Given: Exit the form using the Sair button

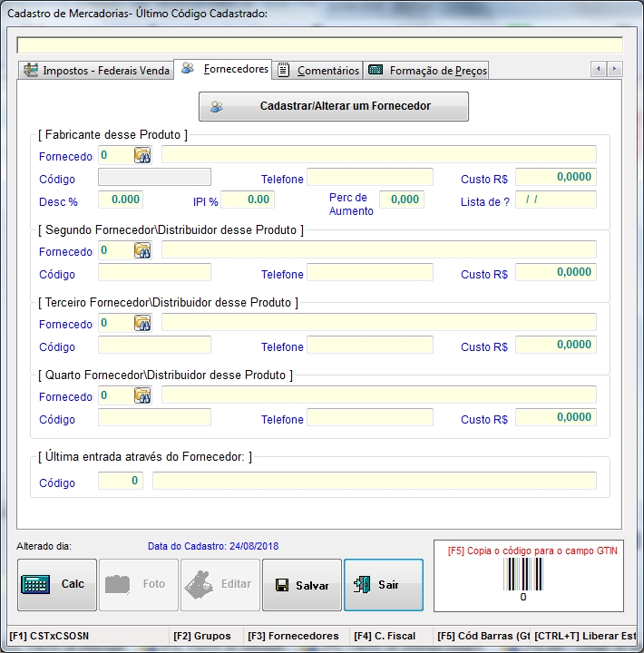Looking at the screenshot, I should point(383,585).
